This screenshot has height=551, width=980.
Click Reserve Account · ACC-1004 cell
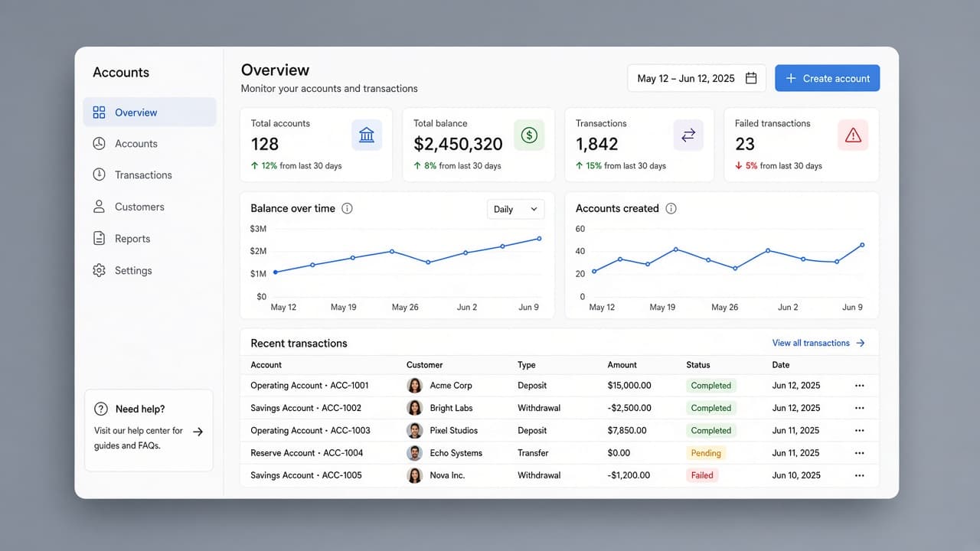point(307,453)
